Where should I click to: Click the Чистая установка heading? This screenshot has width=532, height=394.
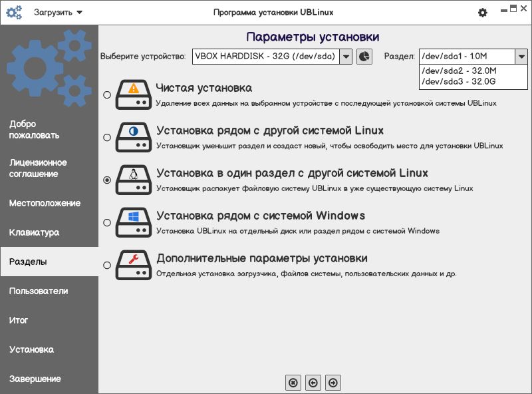click(204, 88)
